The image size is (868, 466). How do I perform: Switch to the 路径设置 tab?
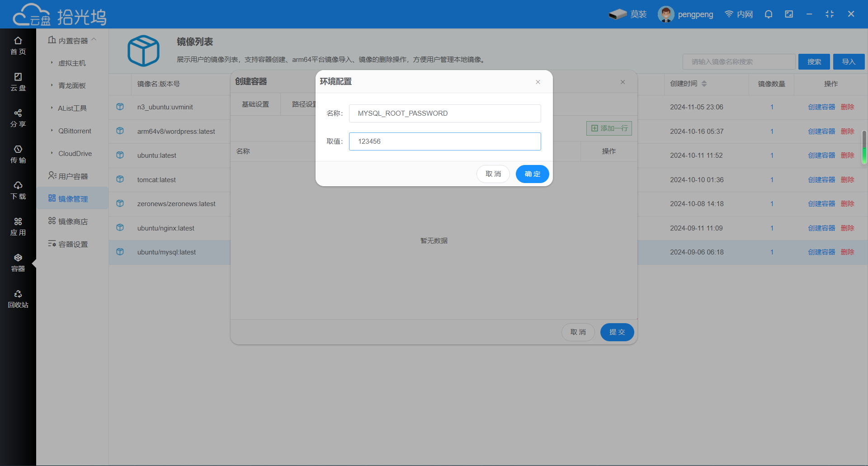tap(304, 104)
